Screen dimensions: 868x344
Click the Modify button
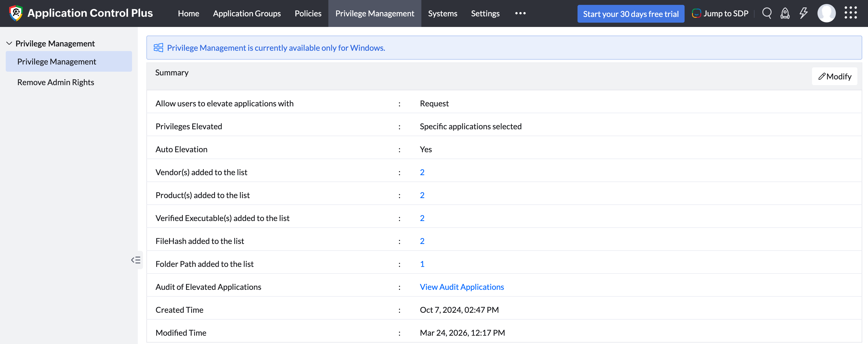(x=834, y=77)
